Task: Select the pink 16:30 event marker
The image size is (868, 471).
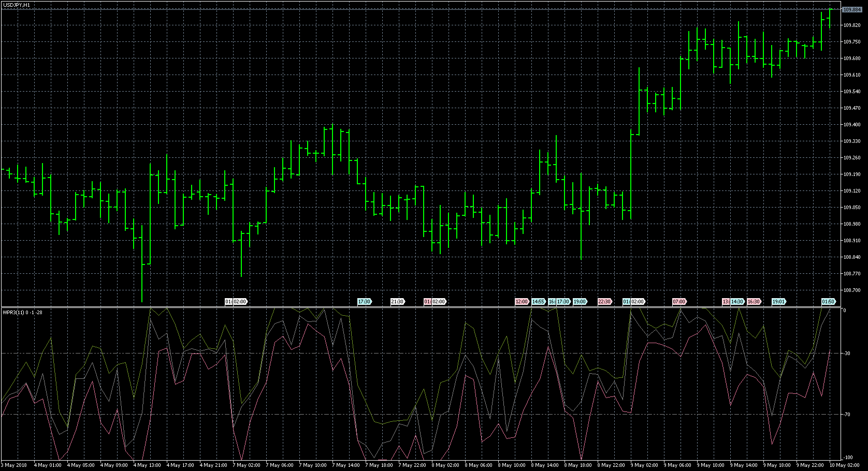Action: [754, 302]
